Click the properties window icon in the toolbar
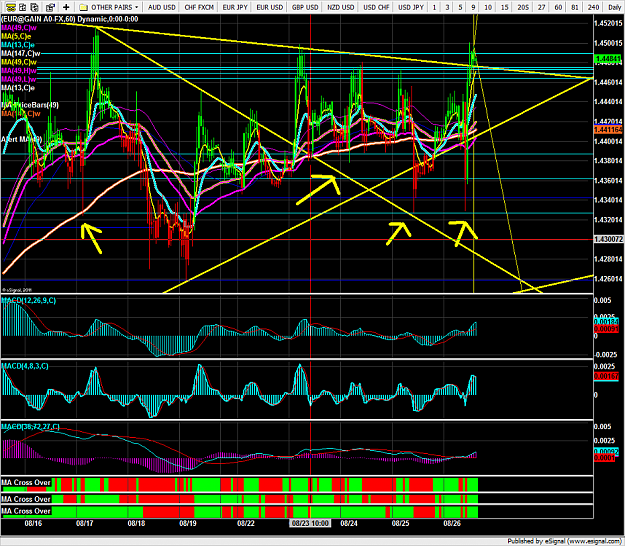This screenshot has height=546, width=625. click(50, 7)
